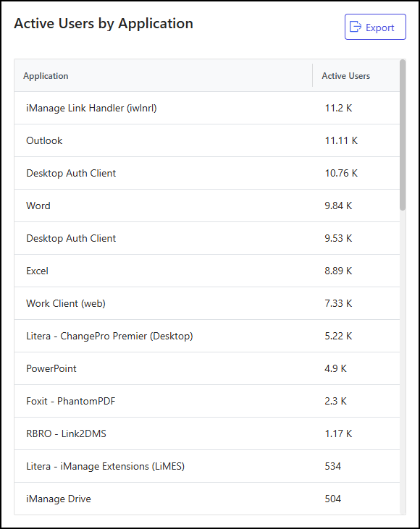Click the Active Users by Application heading
The image size is (420, 529).
tap(104, 24)
